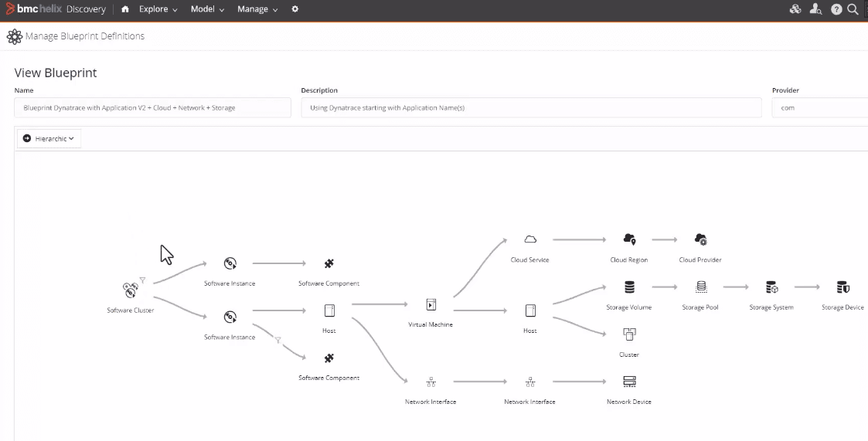Select the Storage System node icon
Image resolution: width=868 pixels, height=441 pixels.
[771, 287]
